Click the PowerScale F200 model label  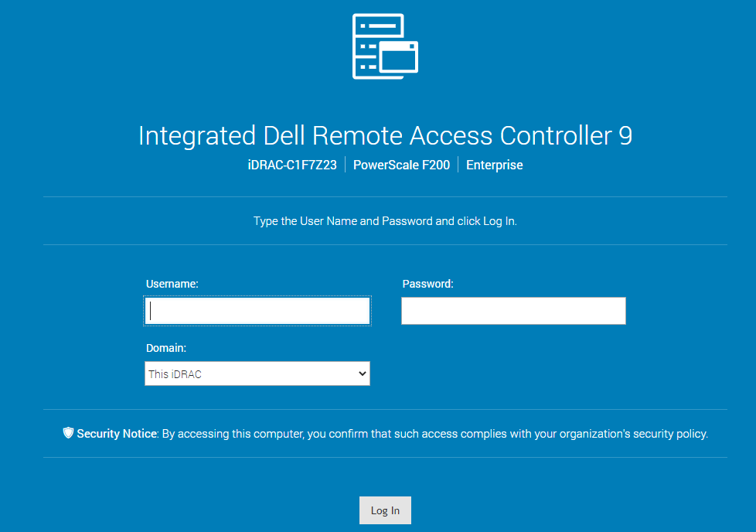point(401,165)
